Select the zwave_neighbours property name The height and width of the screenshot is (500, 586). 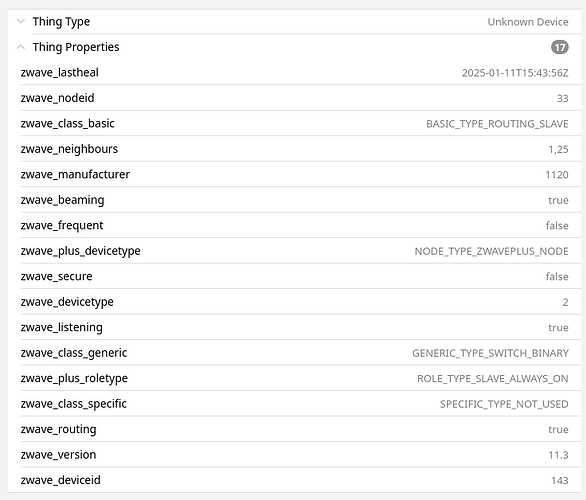click(69, 149)
